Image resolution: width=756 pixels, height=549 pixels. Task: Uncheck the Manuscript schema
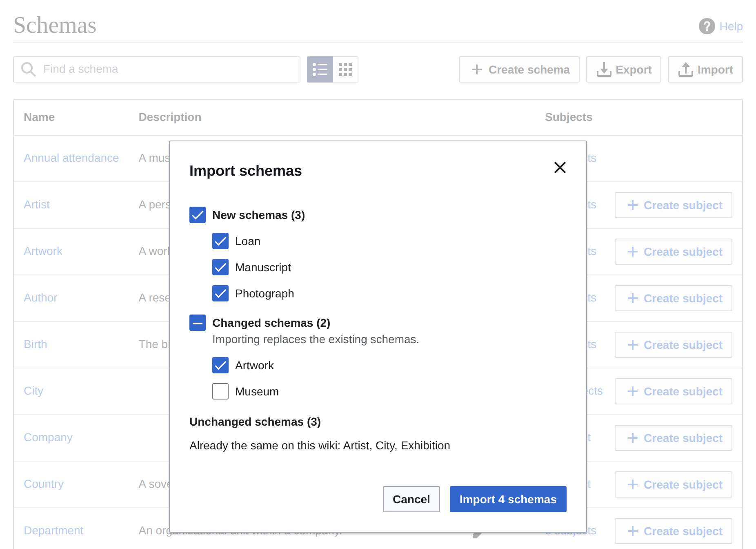coord(220,267)
